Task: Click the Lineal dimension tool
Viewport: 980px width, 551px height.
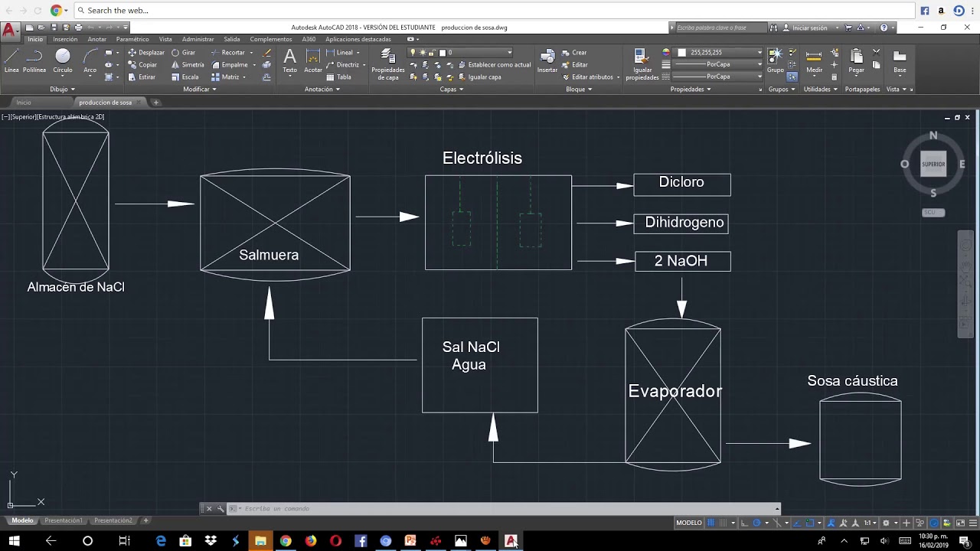Action: tap(343, 53)
